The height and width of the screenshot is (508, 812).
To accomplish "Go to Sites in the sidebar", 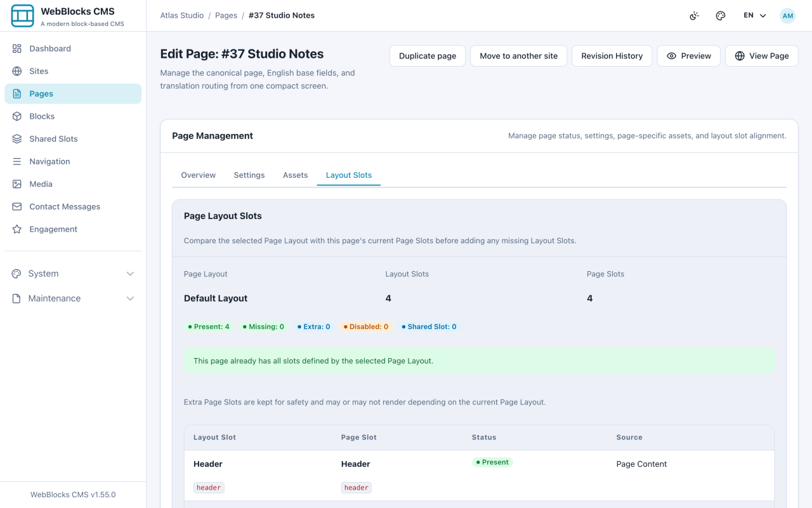I will coord(73,71).
